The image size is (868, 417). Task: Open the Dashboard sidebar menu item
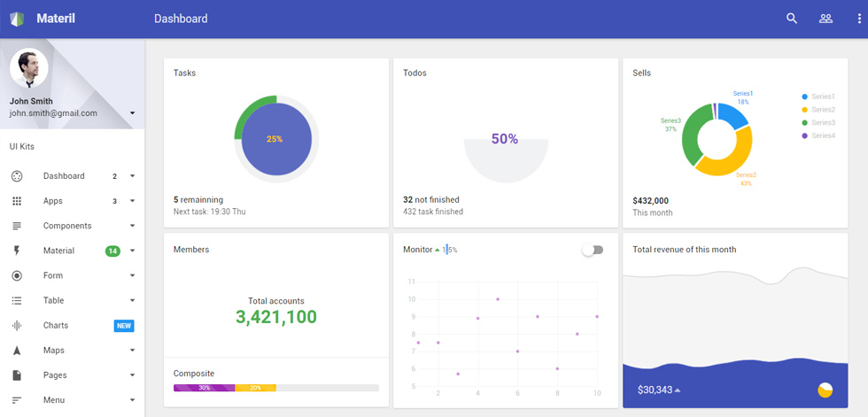pos(73,176)
